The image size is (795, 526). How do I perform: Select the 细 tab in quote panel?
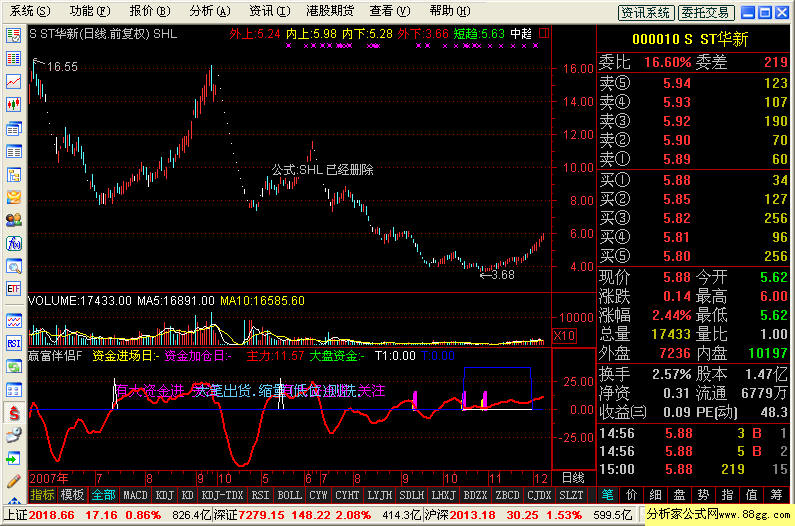[x=655, y=495]
